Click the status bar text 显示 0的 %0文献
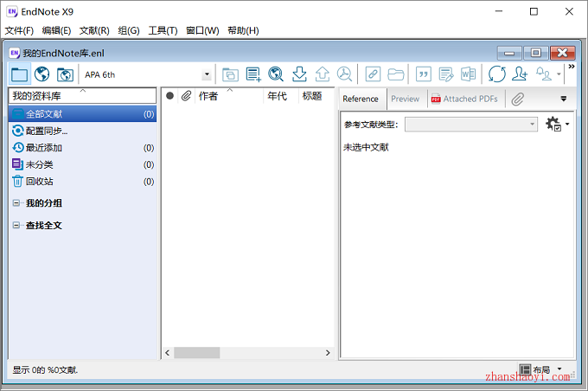 45,370
